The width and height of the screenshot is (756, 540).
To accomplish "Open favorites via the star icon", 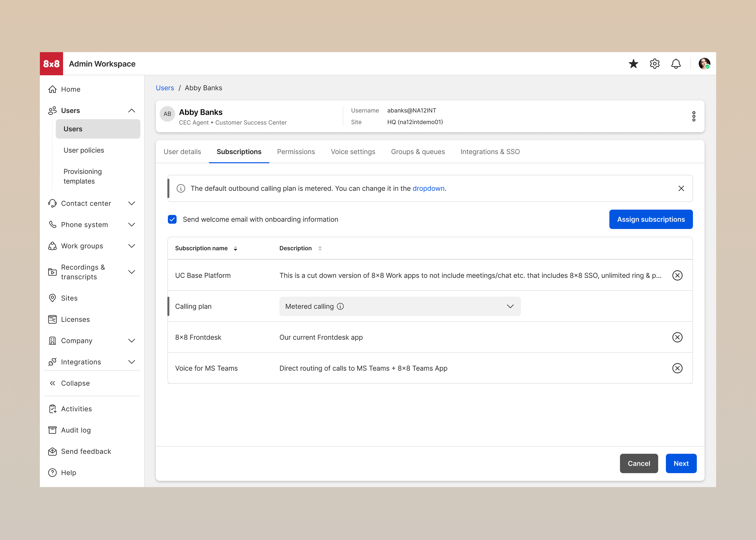I will point(634,64).
